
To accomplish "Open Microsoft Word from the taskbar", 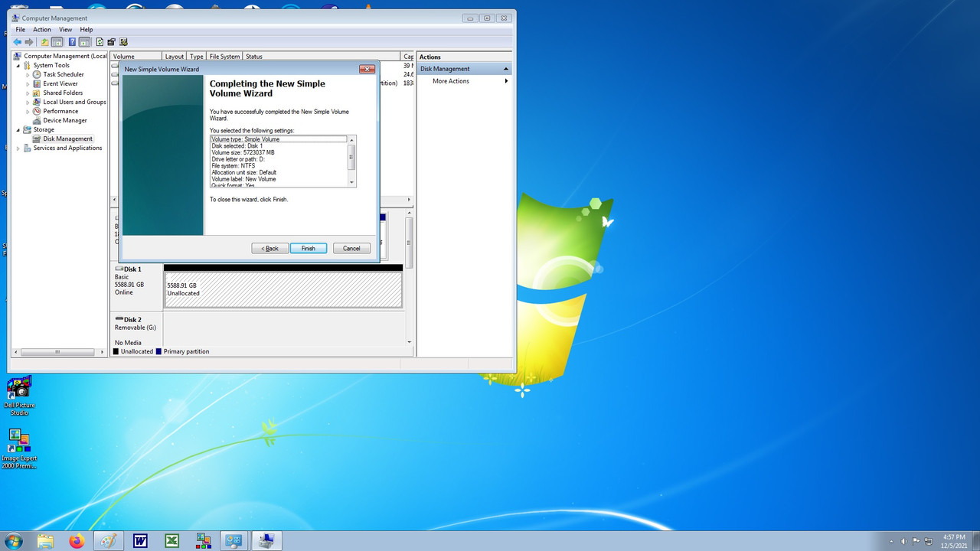I will (140, 541).
